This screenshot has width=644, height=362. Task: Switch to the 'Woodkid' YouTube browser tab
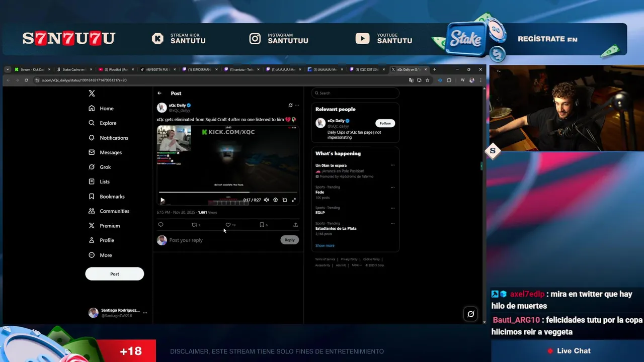point(115,69)
